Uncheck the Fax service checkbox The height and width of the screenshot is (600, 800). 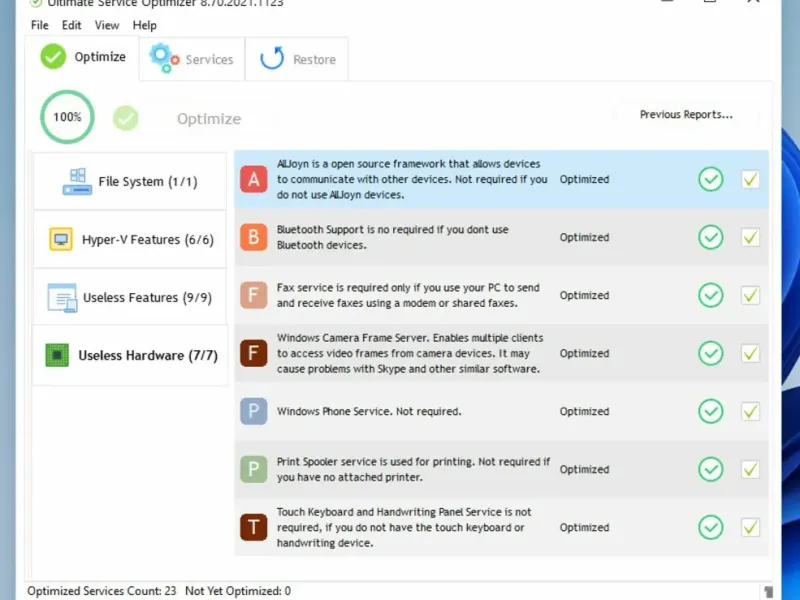point(750,295)
